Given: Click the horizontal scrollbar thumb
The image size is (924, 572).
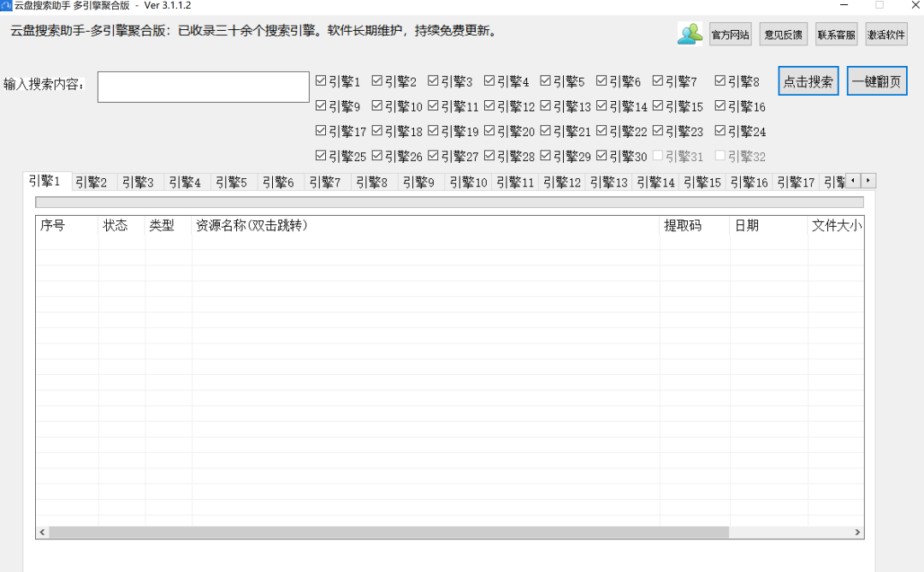Looking at the screenshot, I should [389, 532].
